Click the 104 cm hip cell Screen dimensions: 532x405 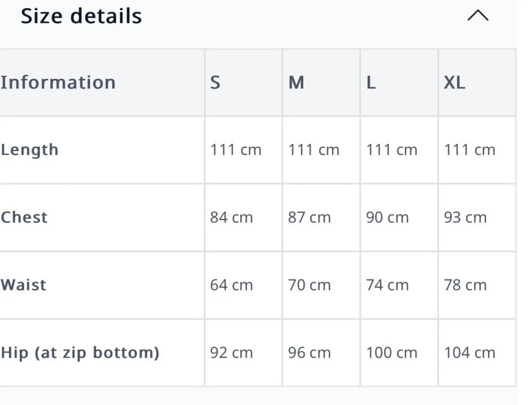469,353
